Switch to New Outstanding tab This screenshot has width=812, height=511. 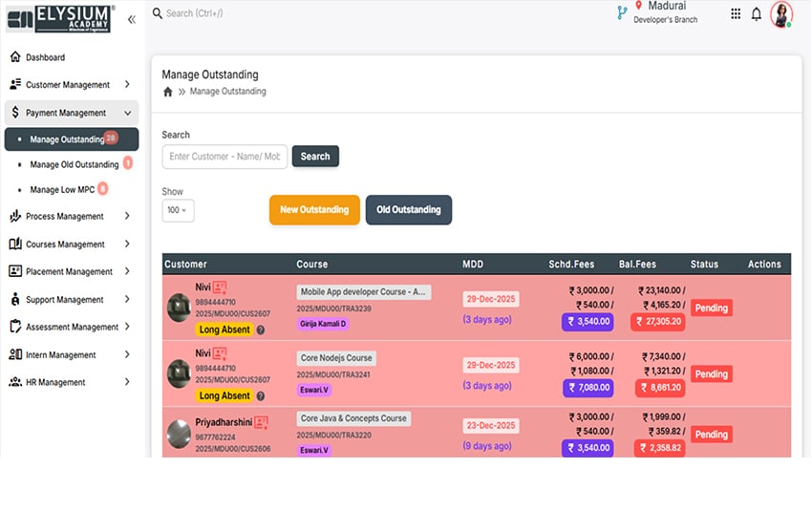point(314,210)
